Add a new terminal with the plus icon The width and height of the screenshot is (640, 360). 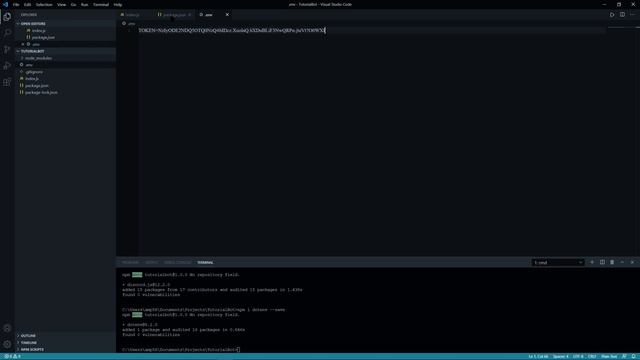592,262
